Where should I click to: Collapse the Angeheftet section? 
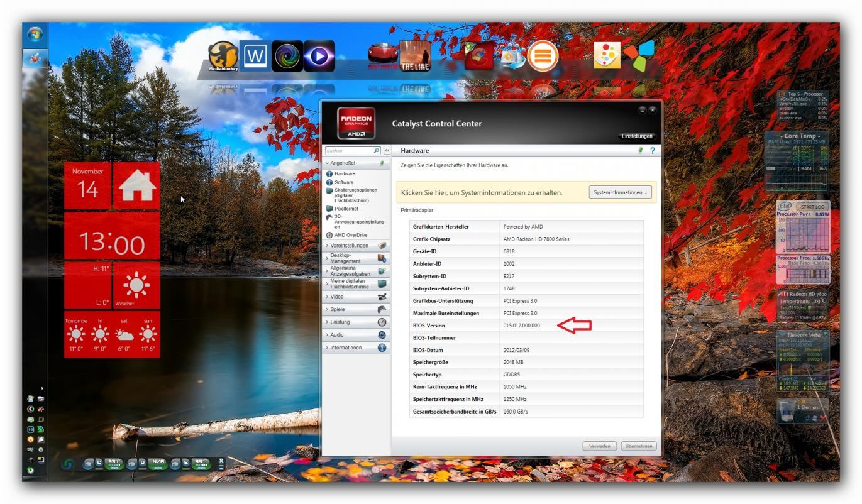click(x=356, y=163)
